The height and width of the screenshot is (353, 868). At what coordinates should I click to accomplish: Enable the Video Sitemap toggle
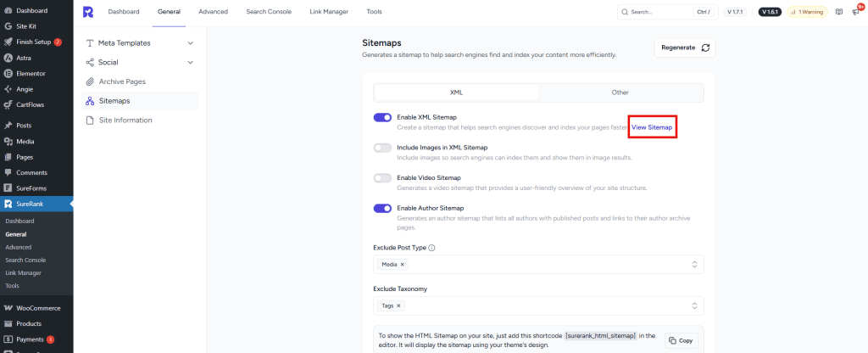pyautogui.click(x=382, y=177)
